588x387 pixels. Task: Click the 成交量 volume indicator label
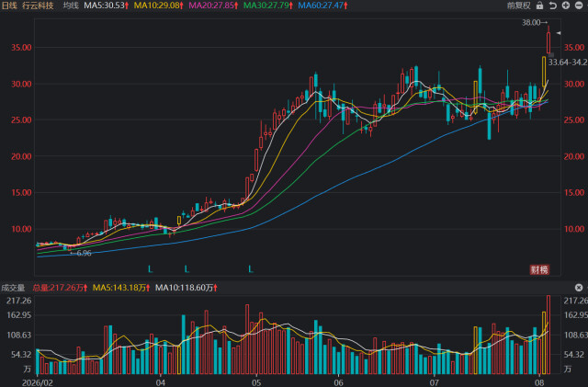click(13, 288)
